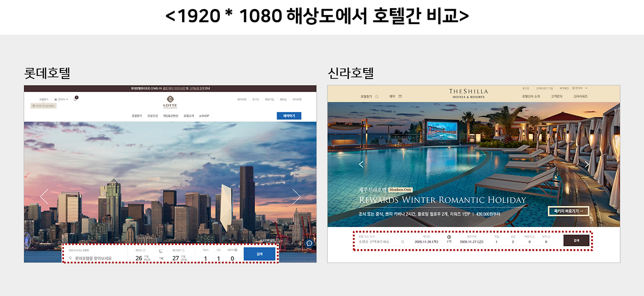Open Shilla 고객문의 menu
Viewport: 644px width, 296px height.
pos(556,96)
